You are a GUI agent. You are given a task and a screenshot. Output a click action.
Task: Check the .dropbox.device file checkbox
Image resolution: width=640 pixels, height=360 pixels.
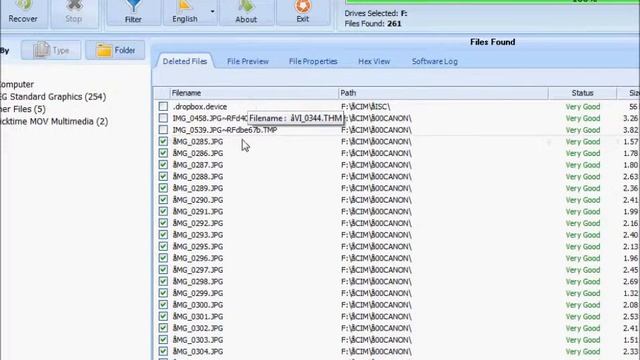163,107
